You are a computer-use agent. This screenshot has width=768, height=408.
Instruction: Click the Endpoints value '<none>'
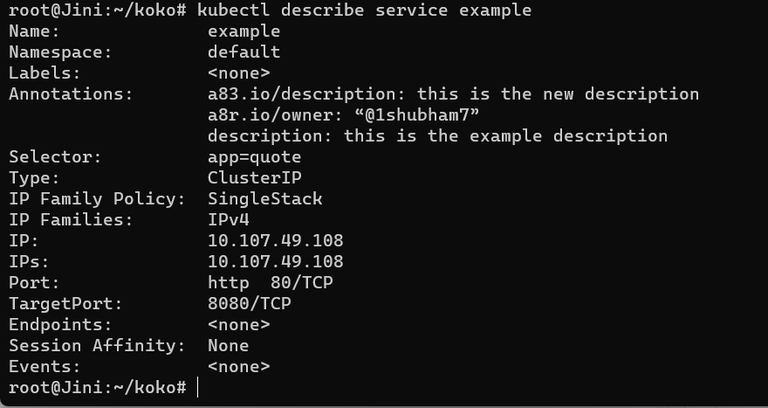click(x=239, y=325)
